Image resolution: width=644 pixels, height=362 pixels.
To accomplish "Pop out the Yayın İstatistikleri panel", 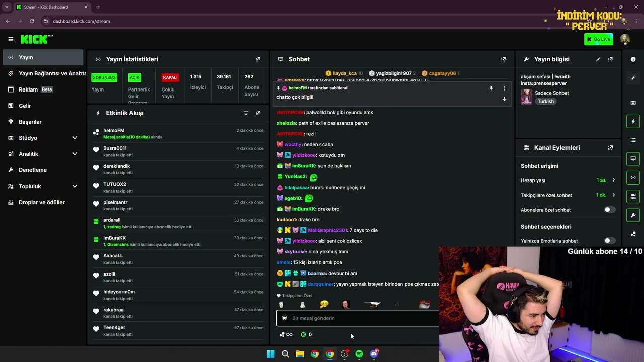I will click(258, 59).
